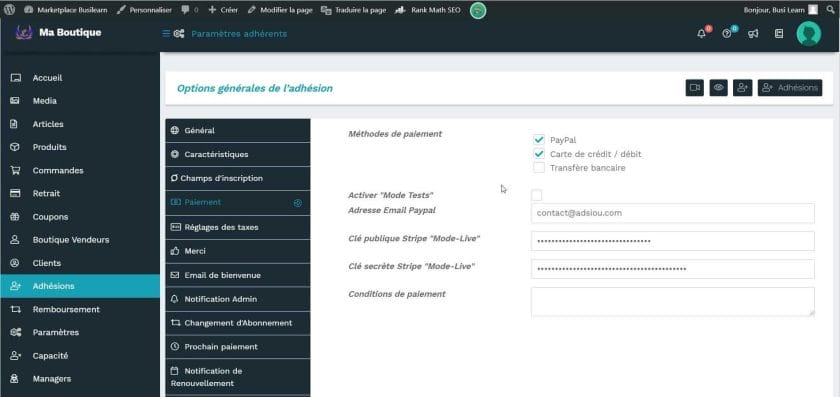Select the Paiement tab
Screen dimensions: 840x397
(238, 203)
